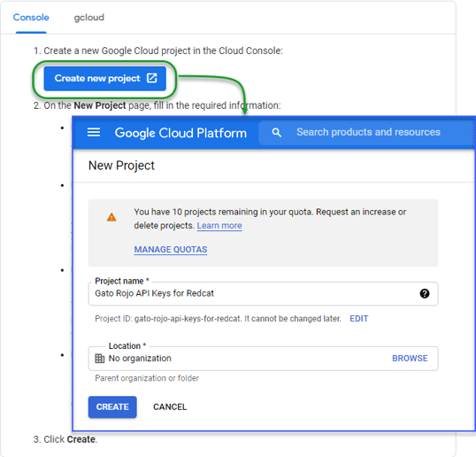Click the Search products and resources box

[365, 132]
